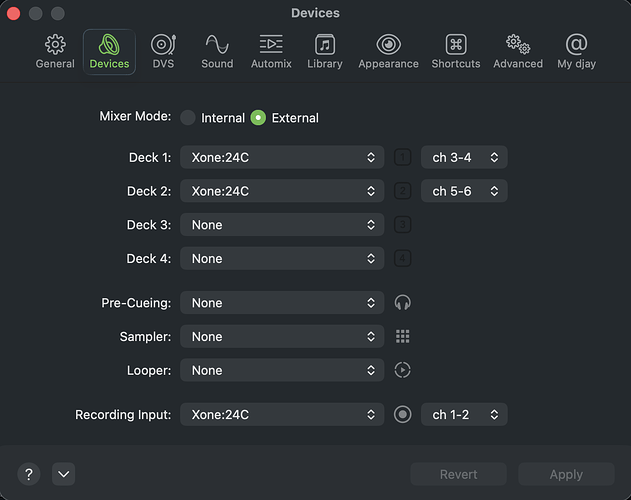Open the Pre-Cueing device dropdown
Screen dimensions: 631x500
pos(282,303)
